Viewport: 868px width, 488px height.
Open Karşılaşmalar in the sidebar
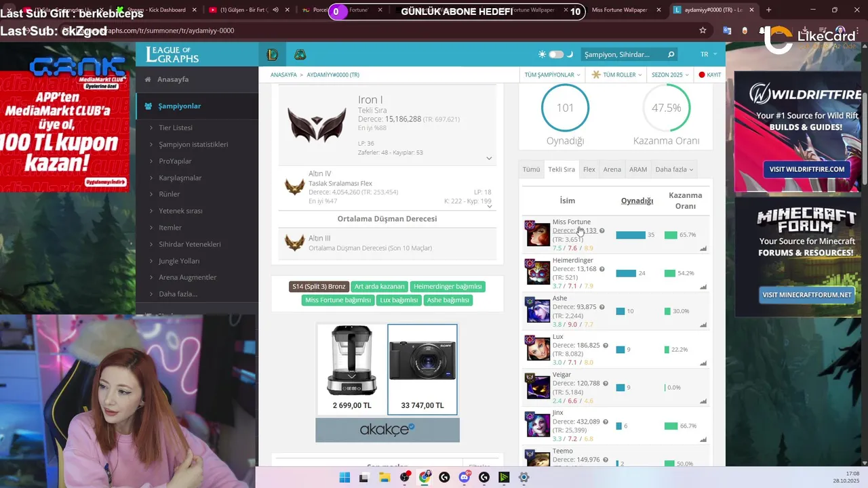pyautogui.click(x=180, y=178)
